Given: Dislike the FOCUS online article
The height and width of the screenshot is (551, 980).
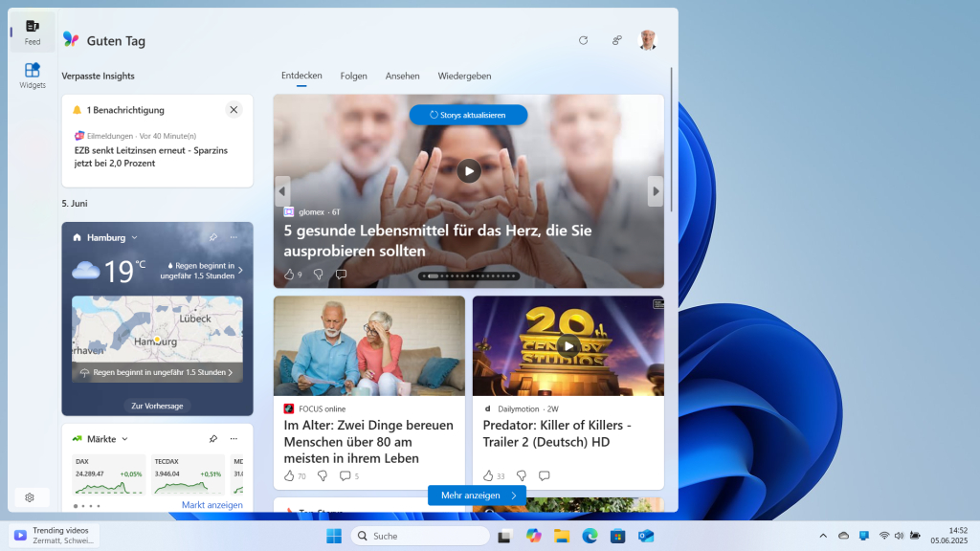Looking at the screenshot, I should [x=323, y=476].
